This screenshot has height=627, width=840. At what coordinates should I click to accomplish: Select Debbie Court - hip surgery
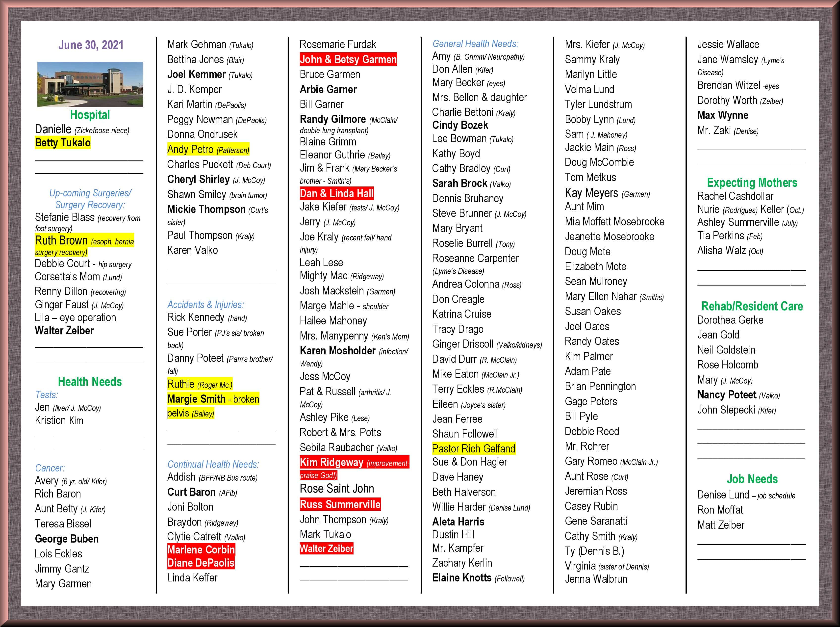pyautogui.click(x=83, y=263)
